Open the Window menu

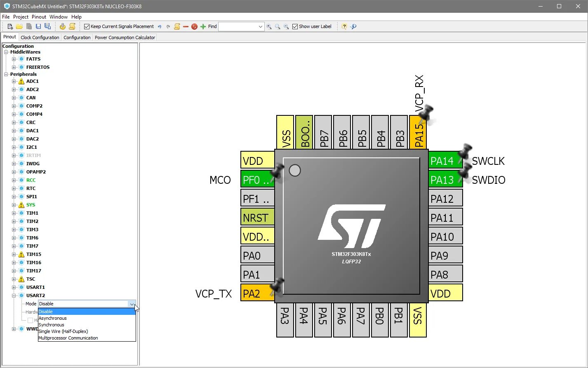(59, 17)
